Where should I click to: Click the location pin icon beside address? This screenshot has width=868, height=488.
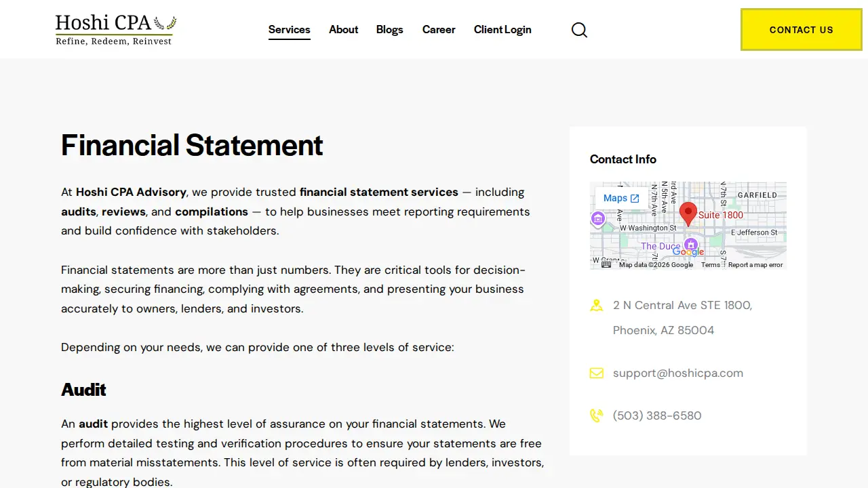596,306
